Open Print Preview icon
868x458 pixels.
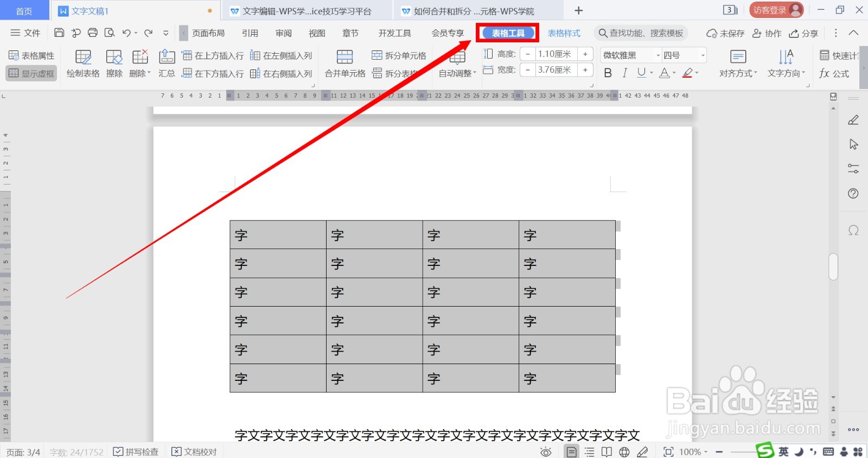110,33
